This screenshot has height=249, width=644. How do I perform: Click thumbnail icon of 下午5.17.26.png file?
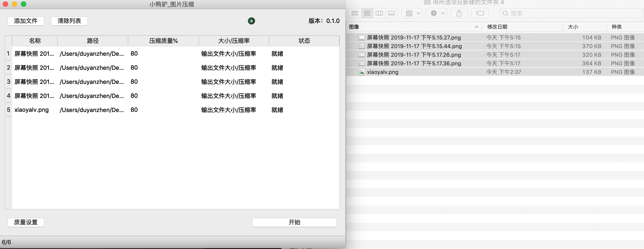(x=361, y=55)
